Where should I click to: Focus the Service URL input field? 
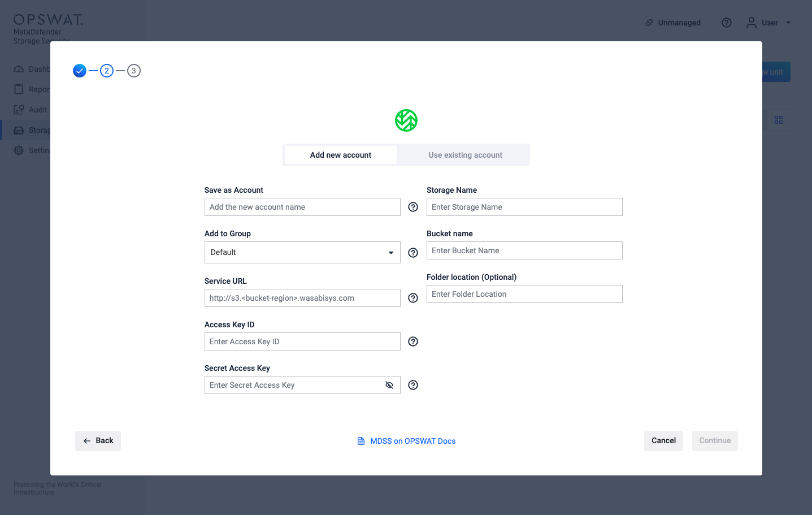point(302,298)
